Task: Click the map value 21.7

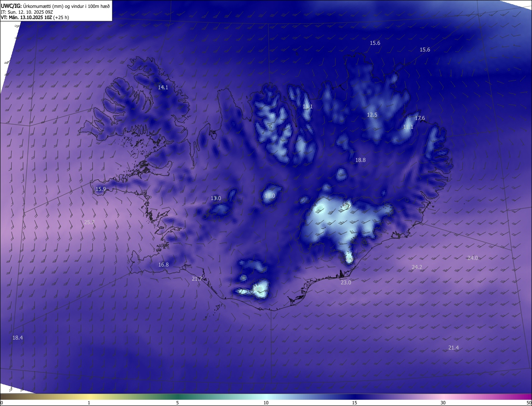Action: (x=197, y=279)
